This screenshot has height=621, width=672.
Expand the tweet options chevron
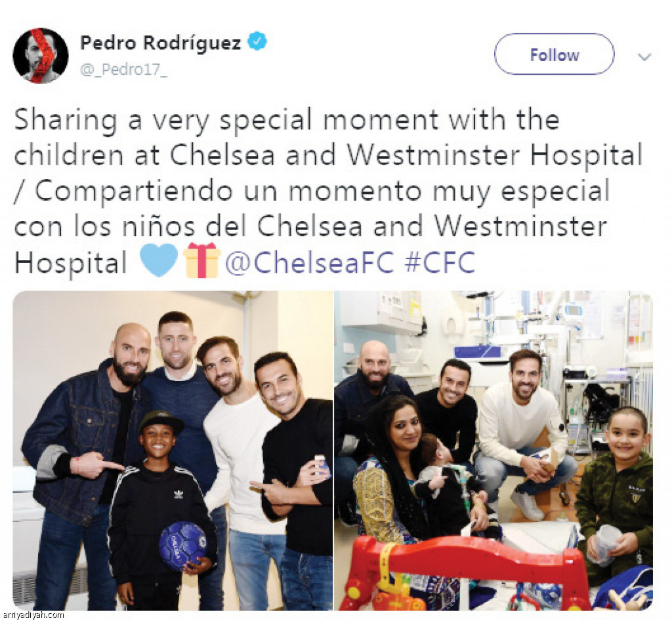pos(644,56)
